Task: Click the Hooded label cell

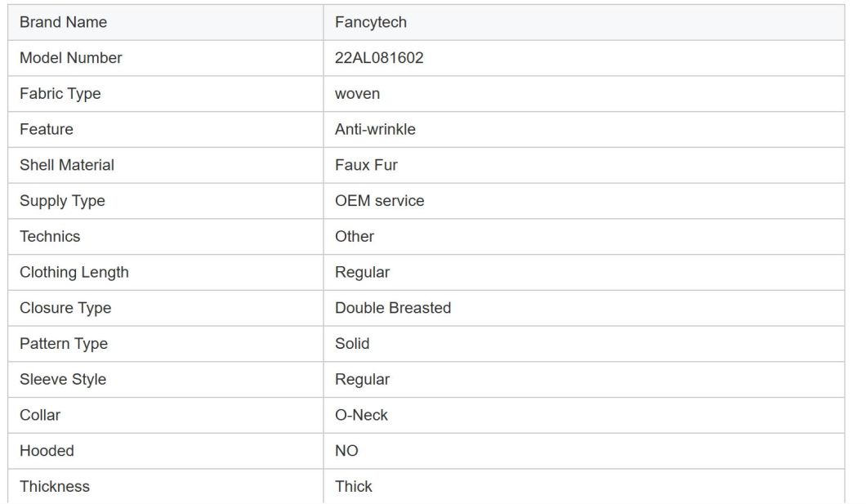Action: 166,451
